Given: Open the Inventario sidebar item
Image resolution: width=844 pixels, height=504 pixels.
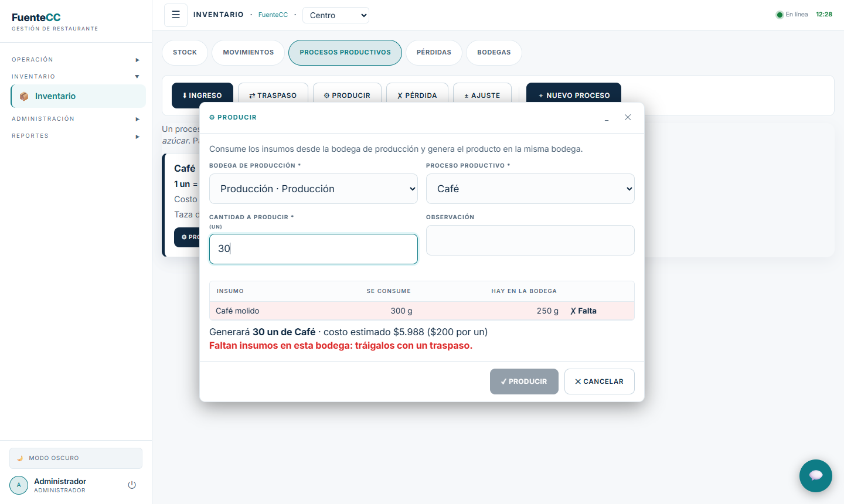Looking at the screenshot, I should (79, 96).
